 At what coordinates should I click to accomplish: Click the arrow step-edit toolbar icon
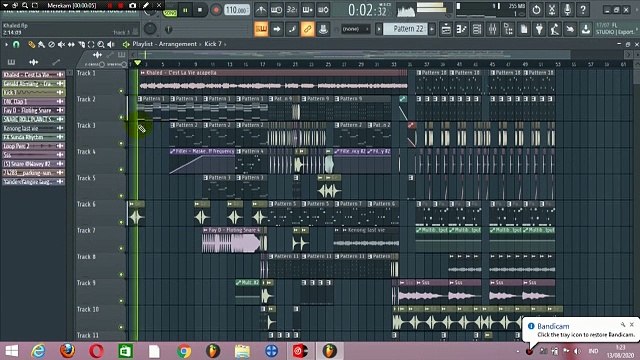click(277, 29)
